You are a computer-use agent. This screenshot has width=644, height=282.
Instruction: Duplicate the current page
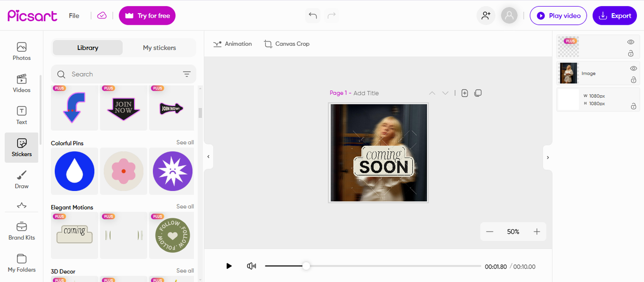(478, 93)
